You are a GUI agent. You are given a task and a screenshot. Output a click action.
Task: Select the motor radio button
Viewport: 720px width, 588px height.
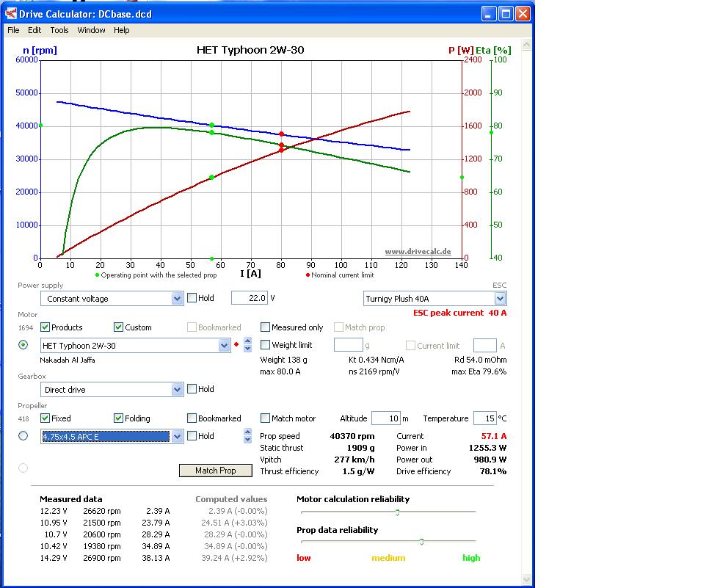click(23, 345)
